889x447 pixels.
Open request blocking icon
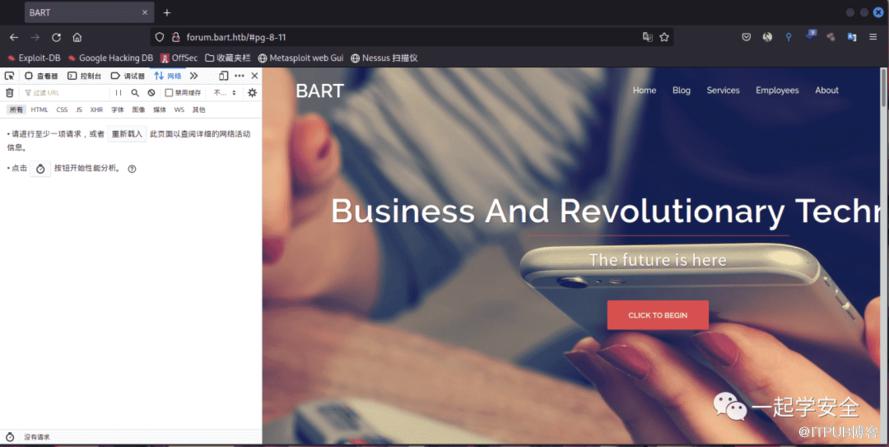click(x=151, y=92)
